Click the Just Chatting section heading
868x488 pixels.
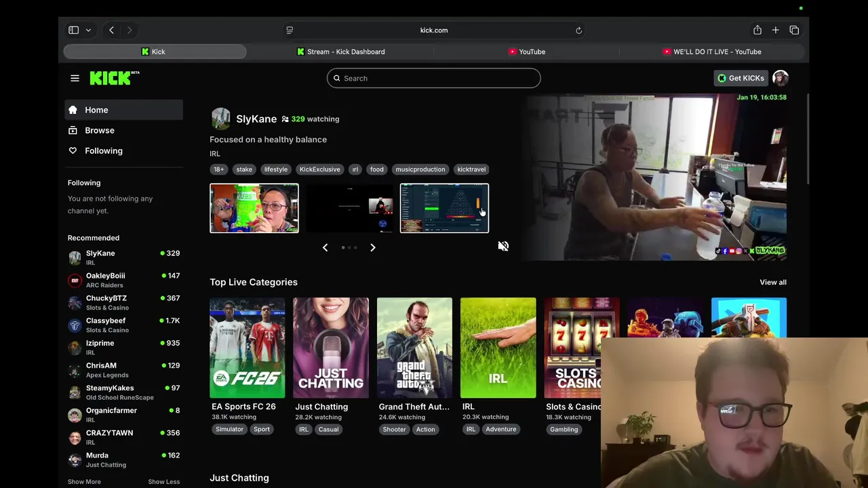(x=239, y=478)
